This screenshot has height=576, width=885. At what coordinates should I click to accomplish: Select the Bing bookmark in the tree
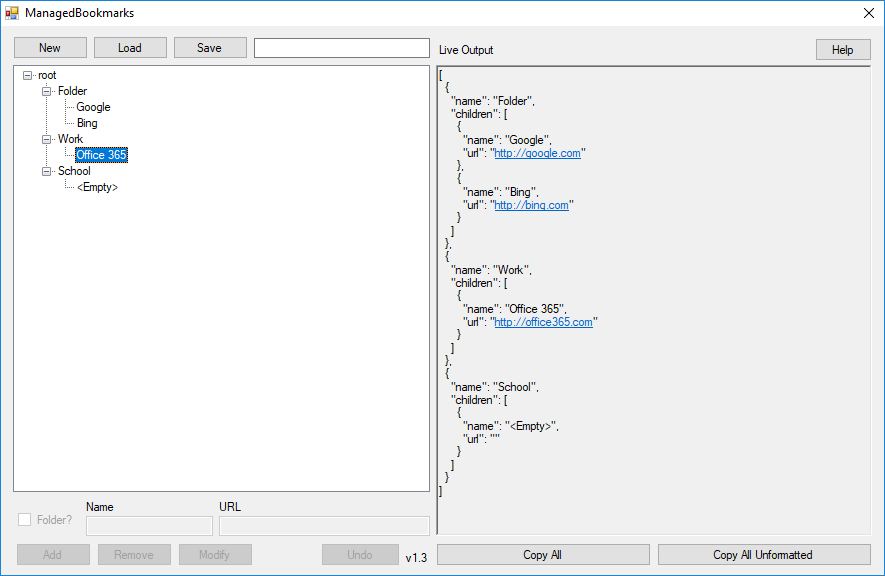pyautogui.click(x=87, y=123)
